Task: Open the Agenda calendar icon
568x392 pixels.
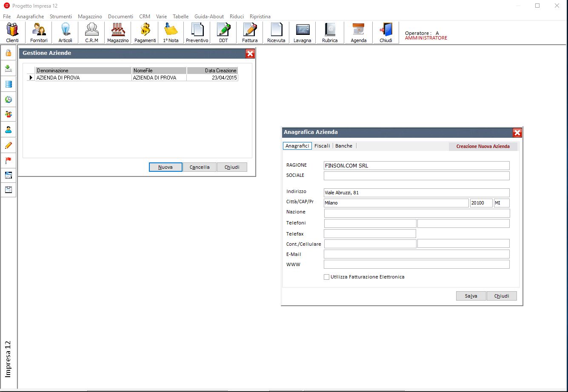Action: click(359, 33)
